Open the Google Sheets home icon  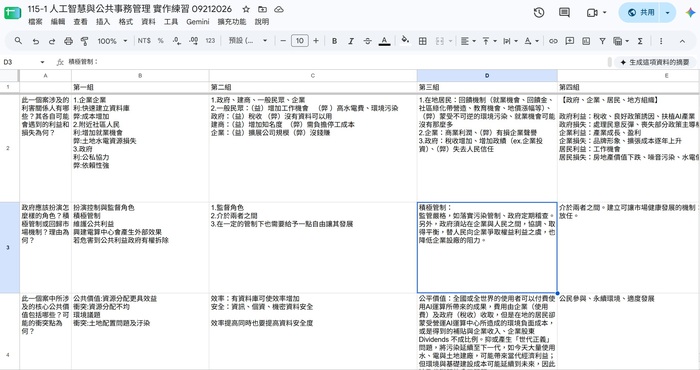click(x=12, y=13)
